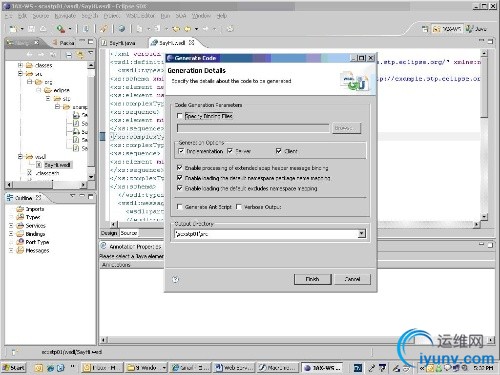Screen dimensions: 500x375
Task: Collapse the wsdl folder in navigator
Action: (x=20, y=156)
